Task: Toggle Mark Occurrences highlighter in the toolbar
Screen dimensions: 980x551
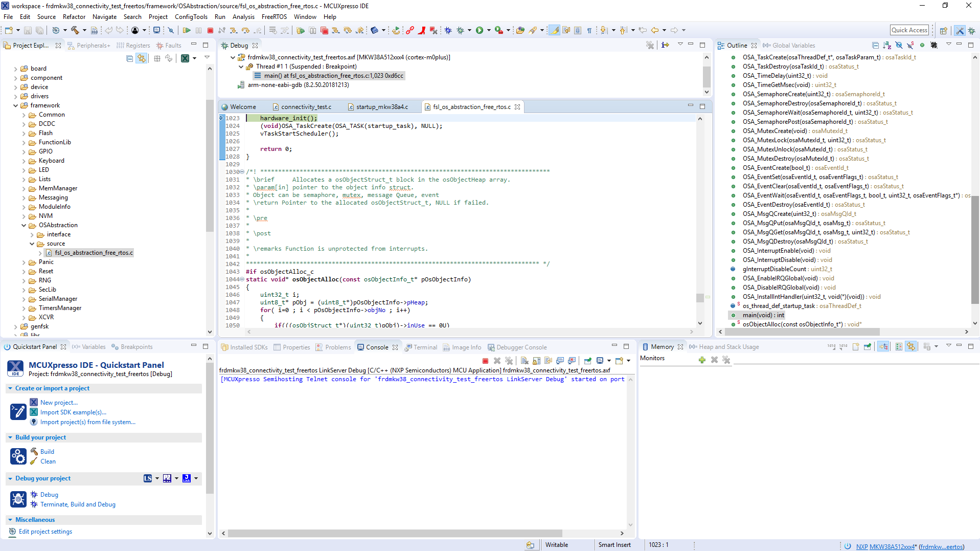Action: coord(555,31)
